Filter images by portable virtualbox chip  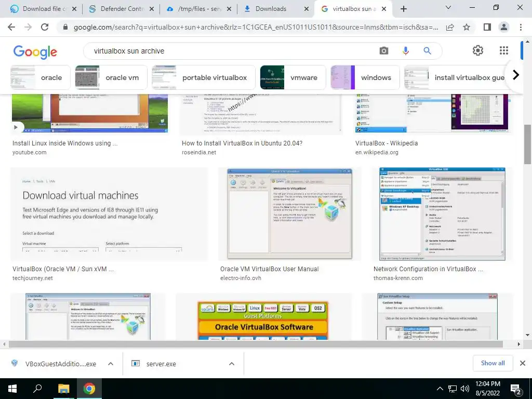tap(204, 77)
